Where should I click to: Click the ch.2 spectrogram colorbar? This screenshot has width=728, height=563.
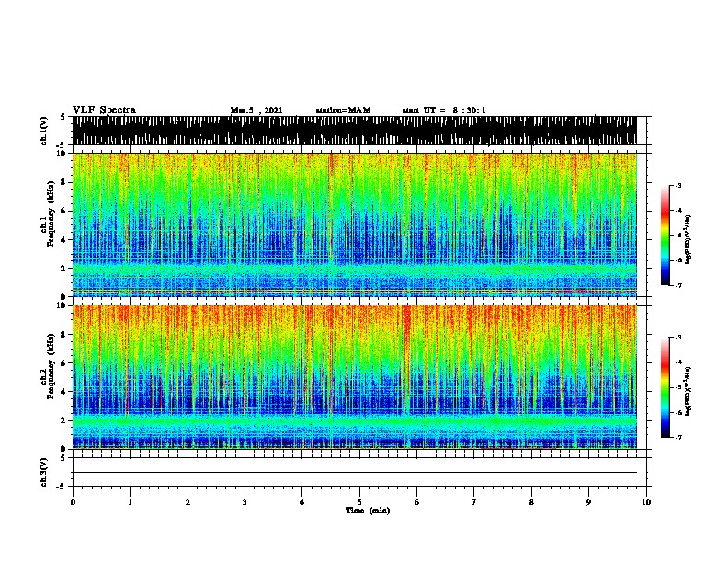(665, 387)
